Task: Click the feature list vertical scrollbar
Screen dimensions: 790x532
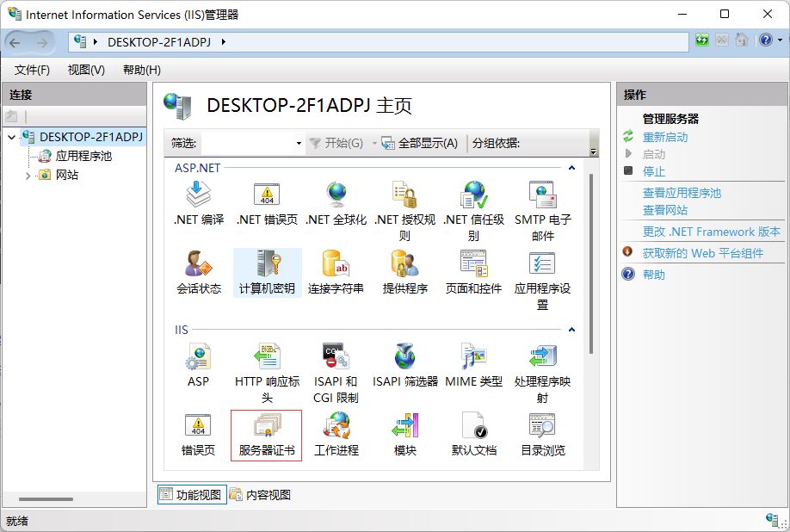Action: pos(591,263)
